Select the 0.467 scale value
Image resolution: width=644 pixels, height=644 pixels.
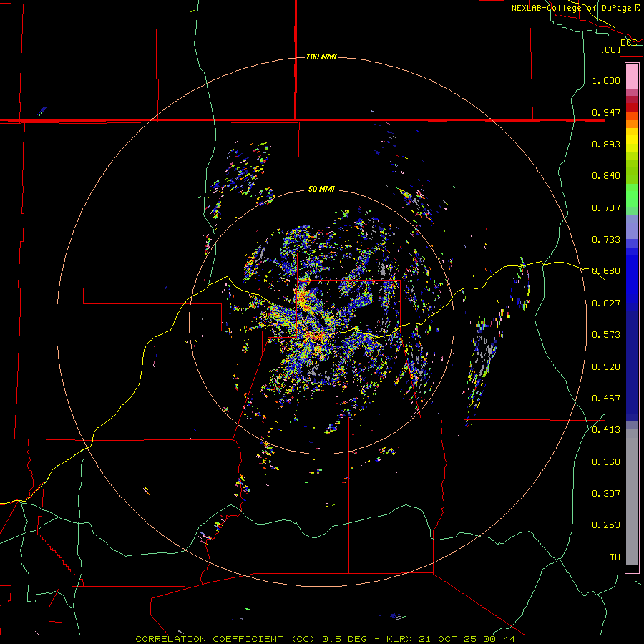(x=606, y=399)
